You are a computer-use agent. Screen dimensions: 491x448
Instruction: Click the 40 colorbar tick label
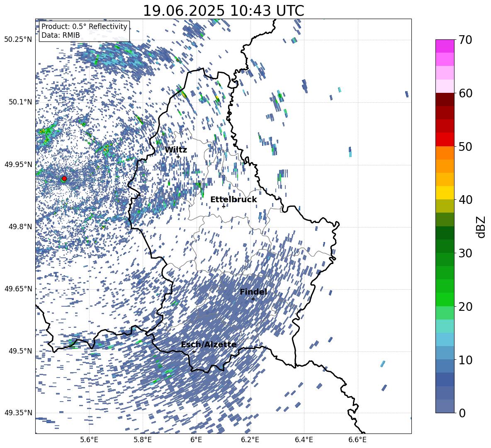point(465,200)
